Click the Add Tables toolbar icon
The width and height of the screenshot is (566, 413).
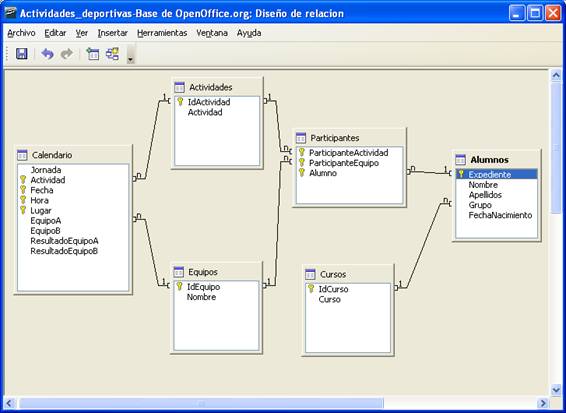(93, 54)
